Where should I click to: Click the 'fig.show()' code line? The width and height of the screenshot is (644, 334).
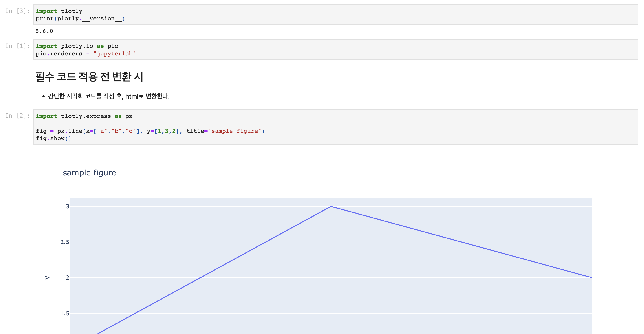coord(53,138)
